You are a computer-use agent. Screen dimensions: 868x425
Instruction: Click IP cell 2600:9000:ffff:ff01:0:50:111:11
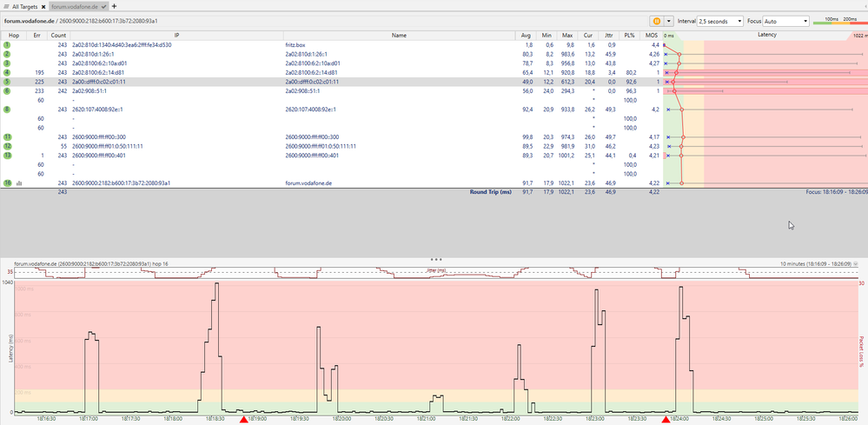(x=108, y=146)
